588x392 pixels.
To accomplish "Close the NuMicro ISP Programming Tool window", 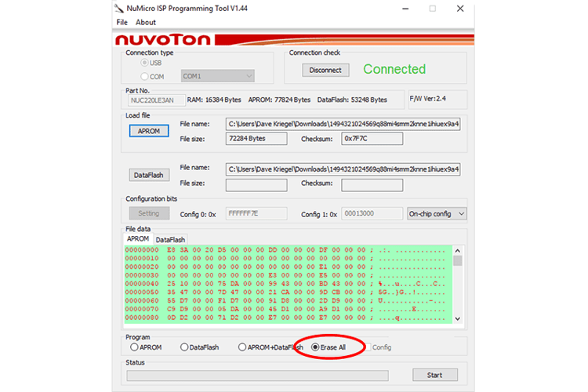I will click(x=460, y=9).
